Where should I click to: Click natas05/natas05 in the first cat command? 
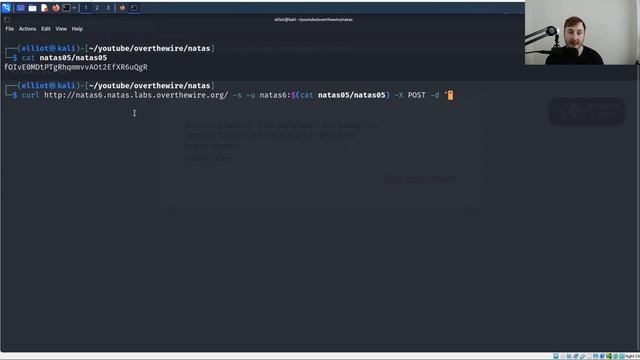tap(73, 58)
